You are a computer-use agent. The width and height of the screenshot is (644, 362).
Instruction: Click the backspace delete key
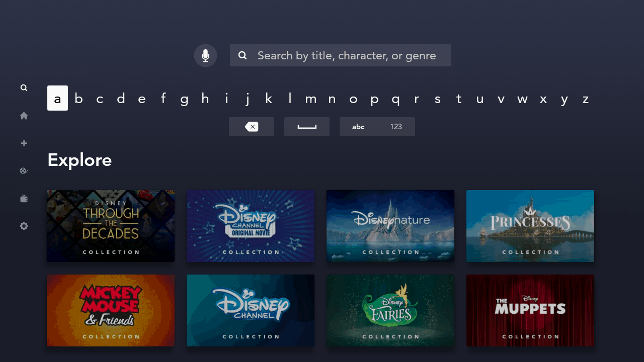tap(252, 127)
